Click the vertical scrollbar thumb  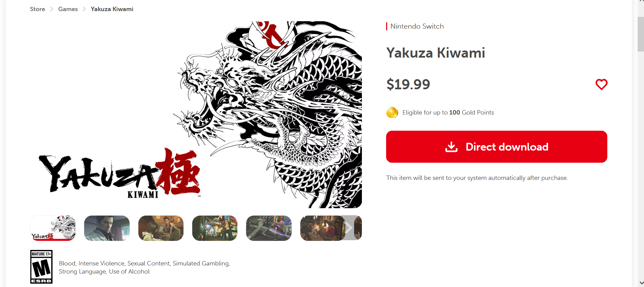(x=641, y=34)
